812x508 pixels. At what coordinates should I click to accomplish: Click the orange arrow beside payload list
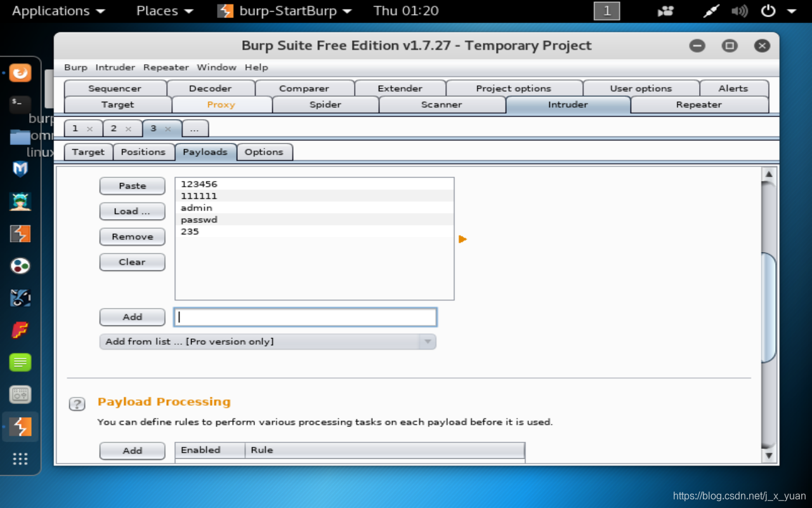click(462, 239)
